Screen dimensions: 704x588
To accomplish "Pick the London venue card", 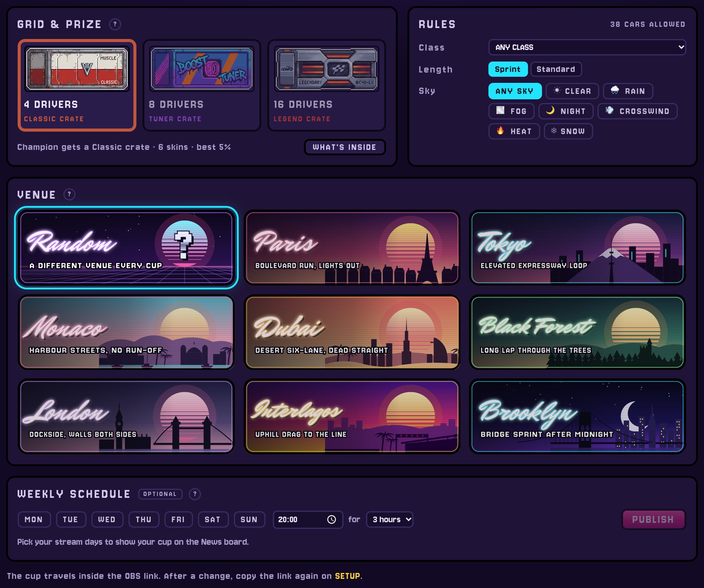I will point(126,416).
